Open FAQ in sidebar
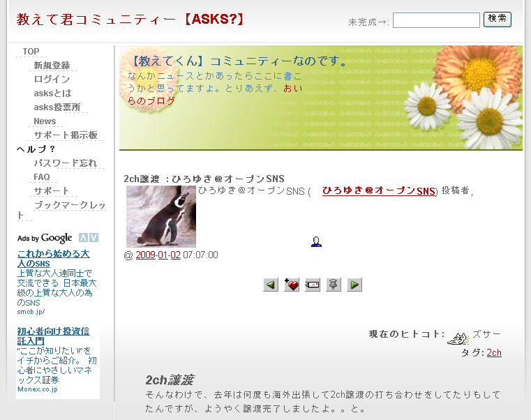531x420 pixels. point(42,177)
